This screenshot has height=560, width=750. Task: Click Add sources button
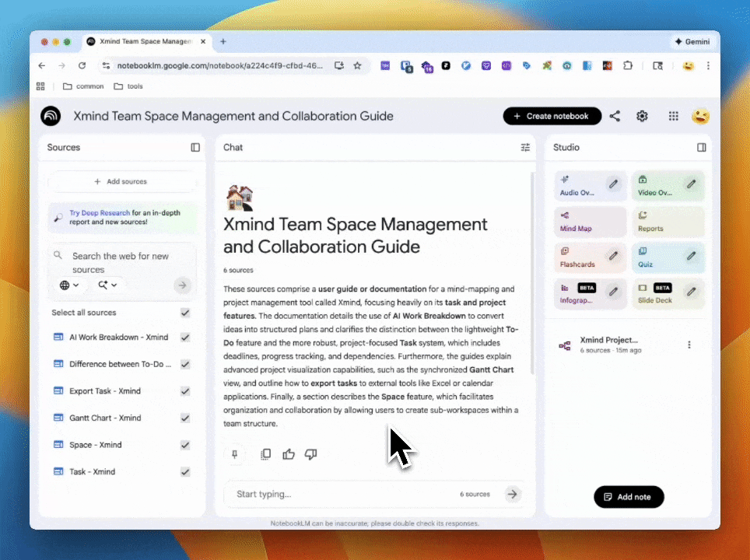click(x=121, y=182)
